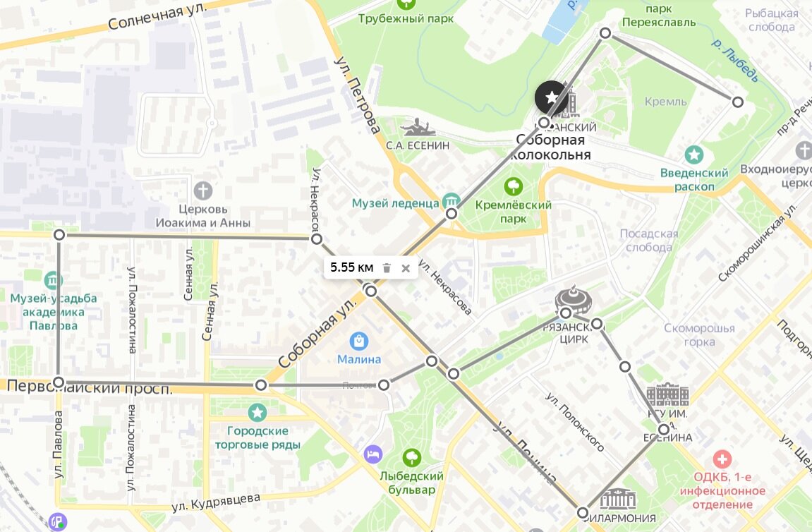Click the Рязанский цирк building icon
Screen dimensions: 812x532
574,301
